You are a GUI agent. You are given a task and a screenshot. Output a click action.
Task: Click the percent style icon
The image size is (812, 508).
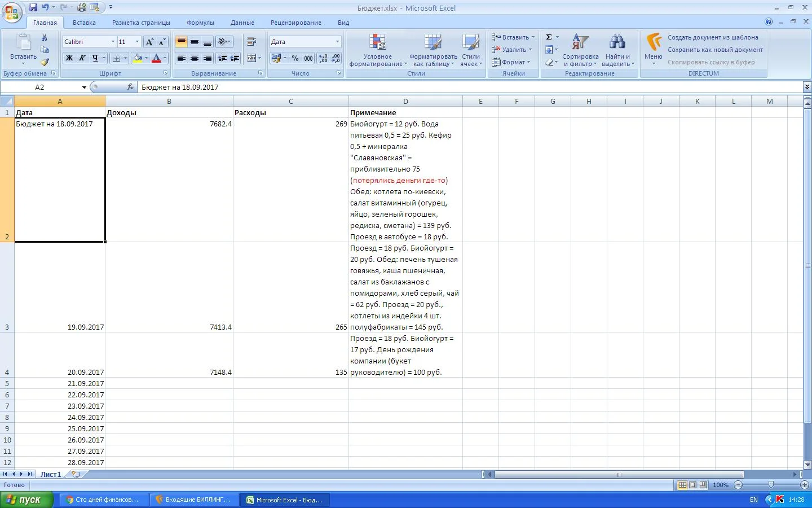[x=295, y=58]
